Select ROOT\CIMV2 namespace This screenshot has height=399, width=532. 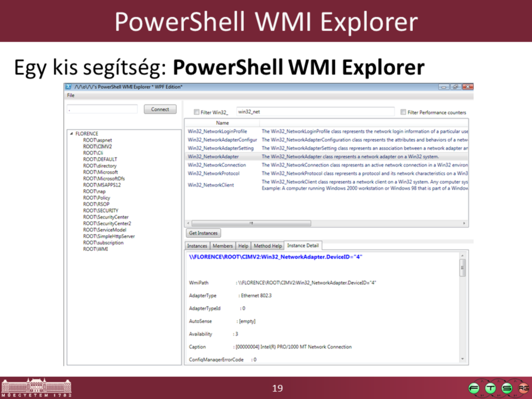[97, 146]
